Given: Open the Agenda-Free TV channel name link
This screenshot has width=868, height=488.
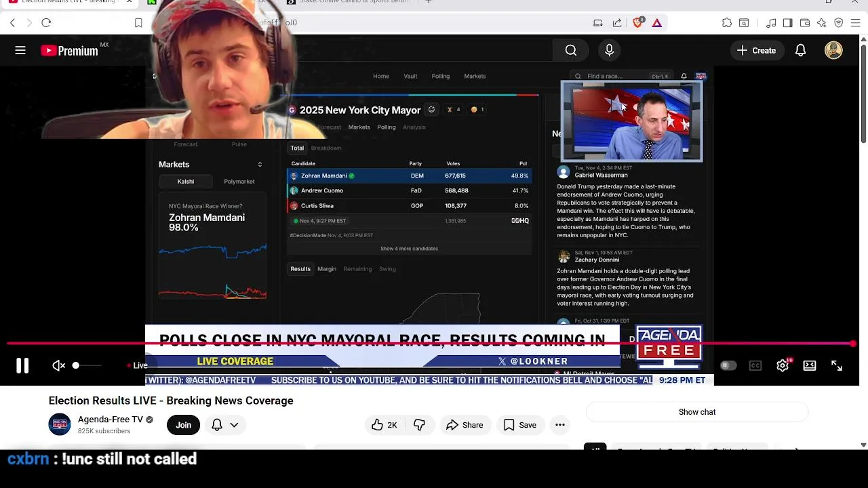Looking at the screenshot, I should coord(110,420).
